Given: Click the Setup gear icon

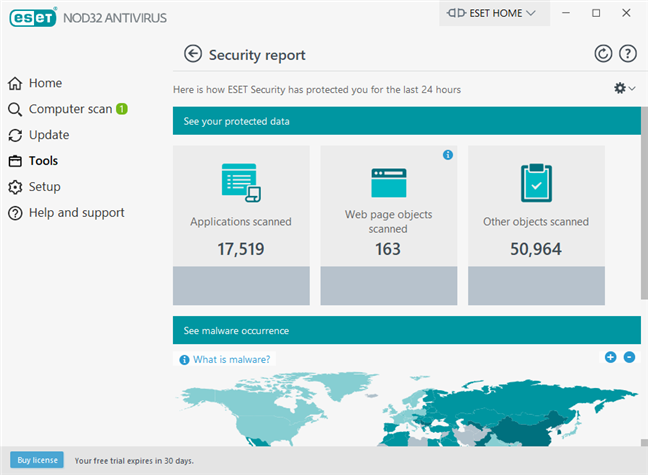Looking at the screenshot, I should [15, 187].
